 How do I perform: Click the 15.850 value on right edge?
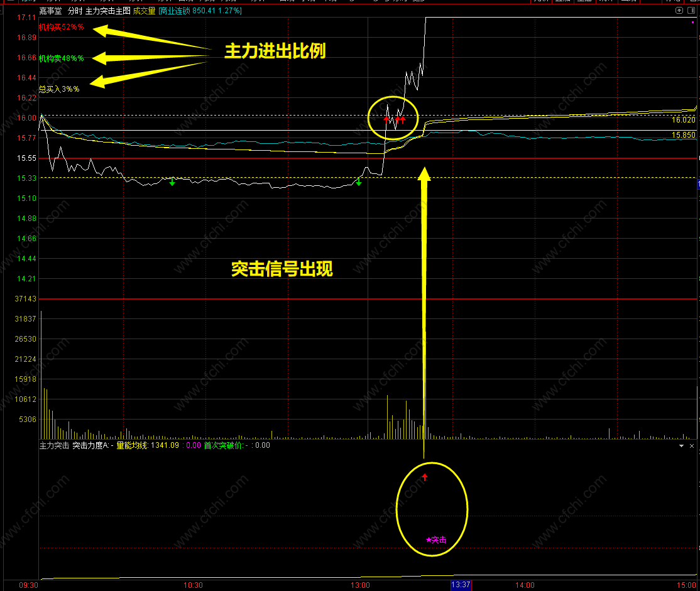click(684, 135)
